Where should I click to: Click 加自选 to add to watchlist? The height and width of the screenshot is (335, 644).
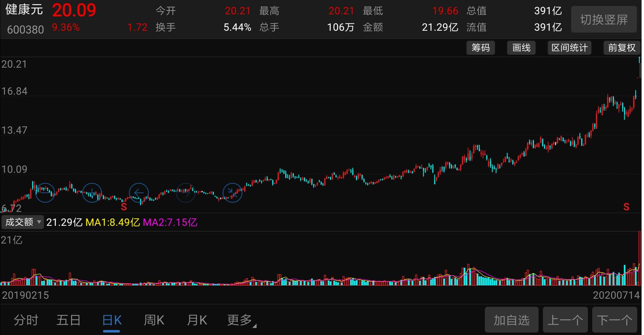click(512, 320)
